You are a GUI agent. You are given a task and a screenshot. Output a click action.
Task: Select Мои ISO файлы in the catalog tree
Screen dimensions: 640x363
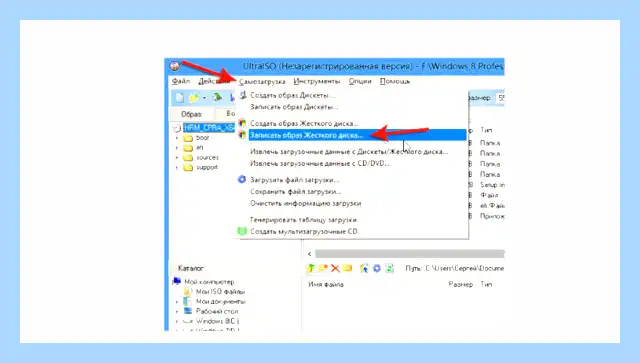coord(220,292)
